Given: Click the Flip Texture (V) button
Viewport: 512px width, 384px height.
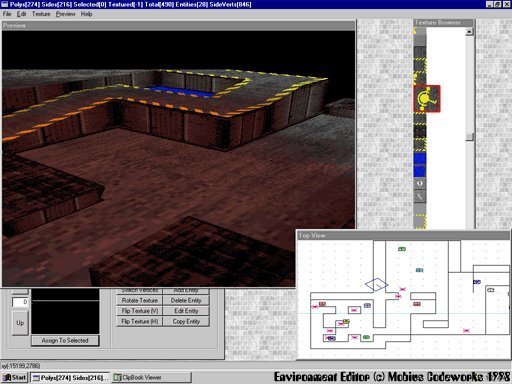Looking at the screenshot, I should (140, 311).
